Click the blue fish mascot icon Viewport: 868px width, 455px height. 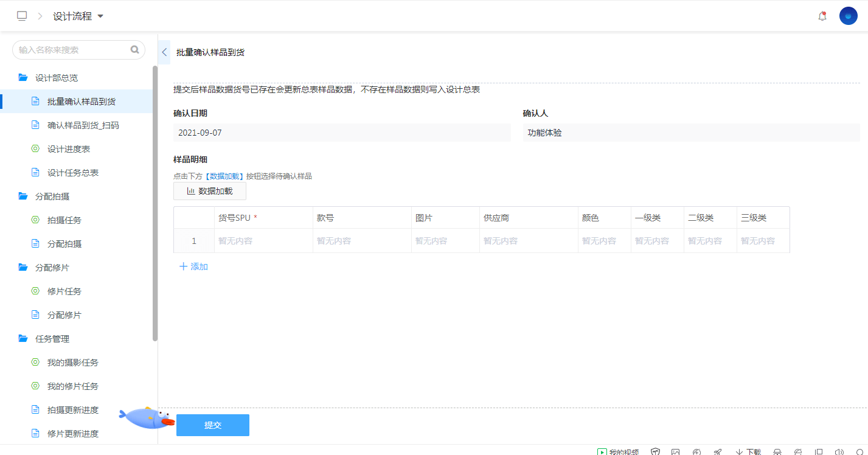pos(145,417)
